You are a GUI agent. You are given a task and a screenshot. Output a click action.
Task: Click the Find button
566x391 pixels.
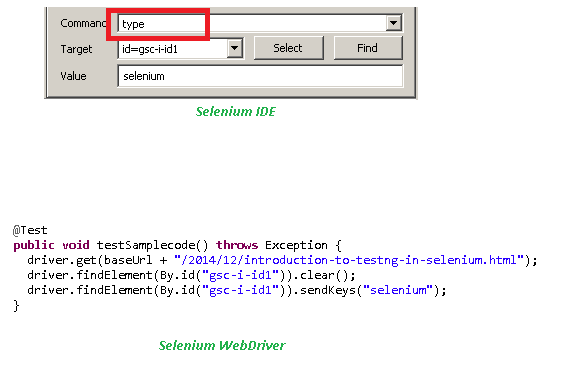pyautogui.click(x=368, y=48)
